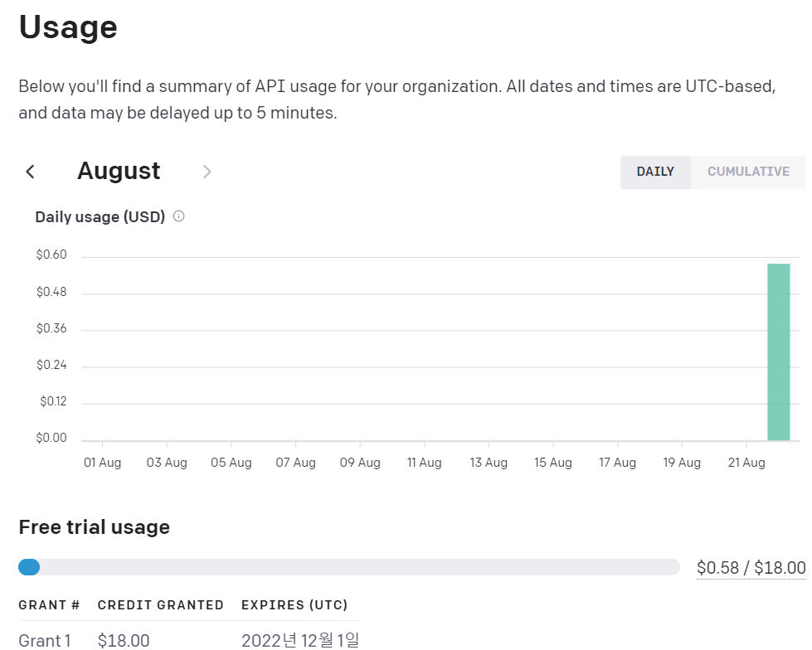Screen dimensions: 812x650
Task: Click the Free trial usage heading
Action: [94, 527]
